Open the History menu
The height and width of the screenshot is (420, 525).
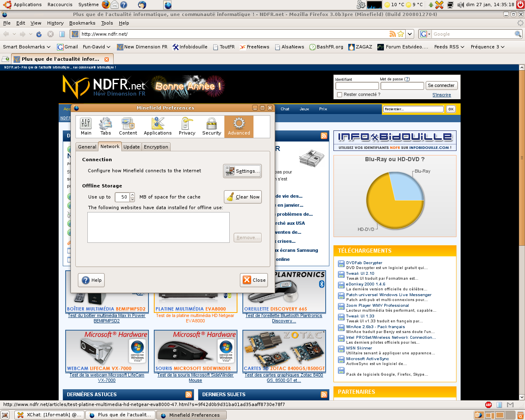55,23
